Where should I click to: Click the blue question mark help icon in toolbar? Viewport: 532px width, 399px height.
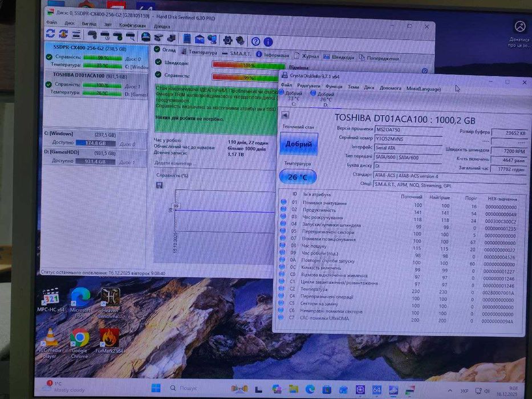255,42
